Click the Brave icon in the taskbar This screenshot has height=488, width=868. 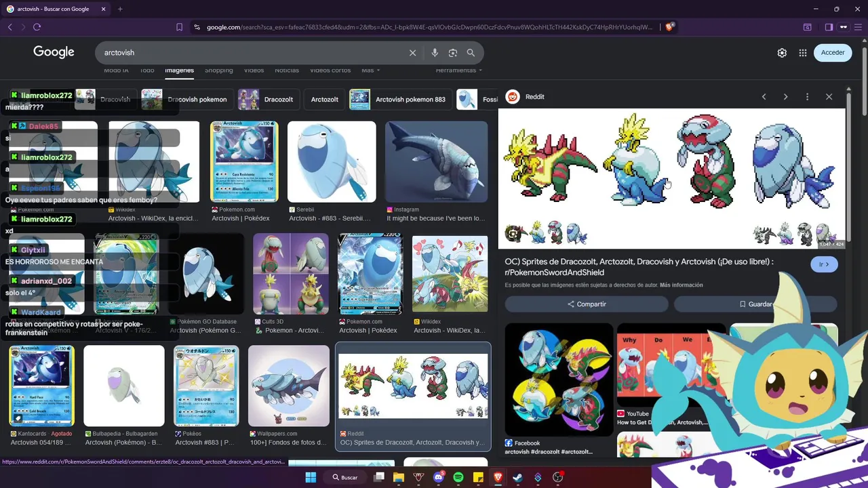click(x=498, y=477)
